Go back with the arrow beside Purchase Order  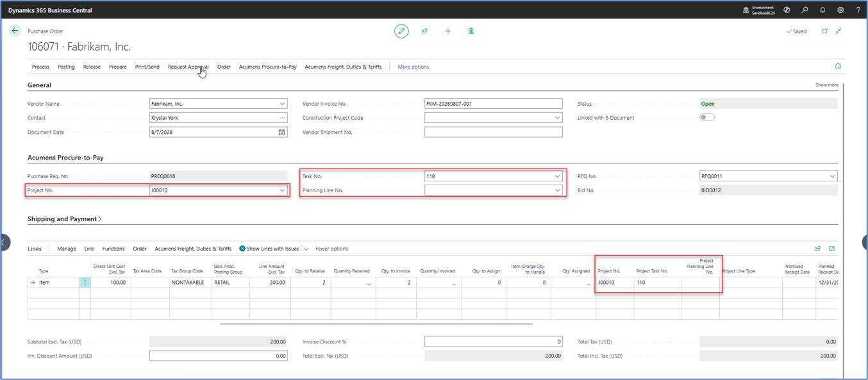tap(15, 31)
